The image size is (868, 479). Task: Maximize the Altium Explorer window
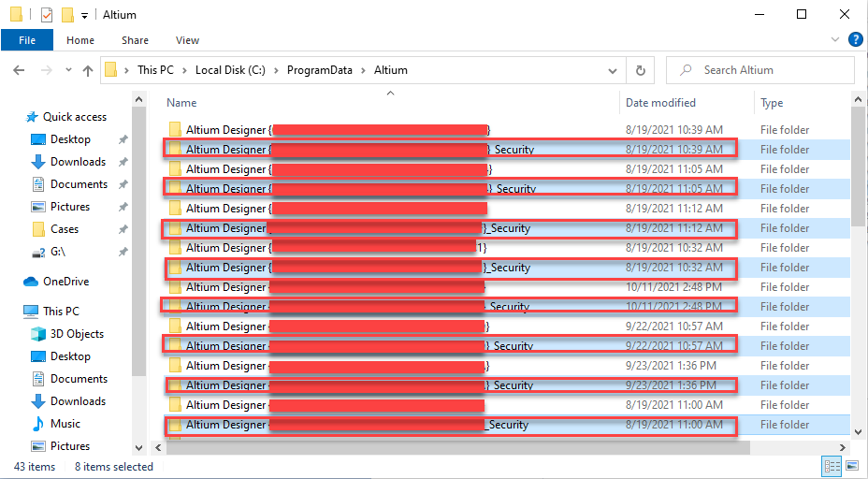[x=801, y=14]
